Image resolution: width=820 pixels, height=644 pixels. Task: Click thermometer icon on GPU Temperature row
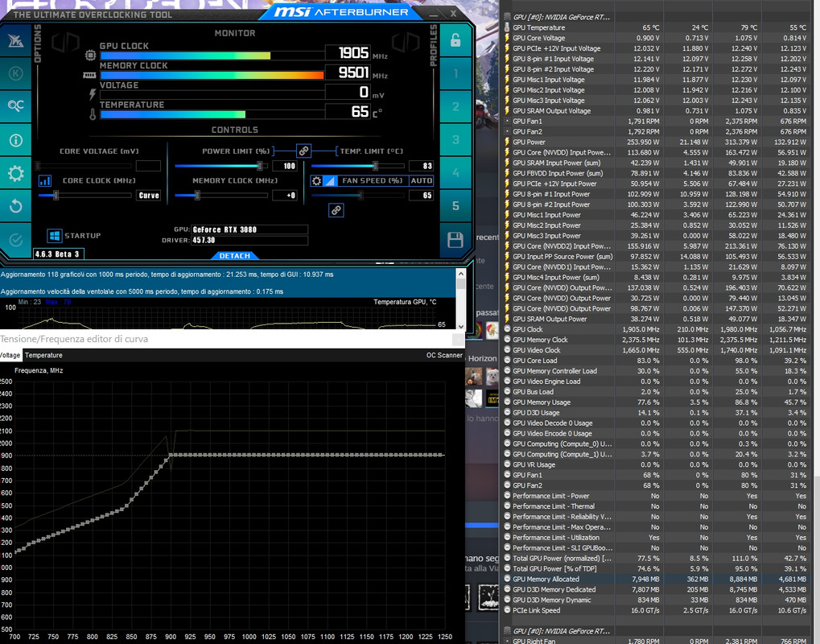507,27
